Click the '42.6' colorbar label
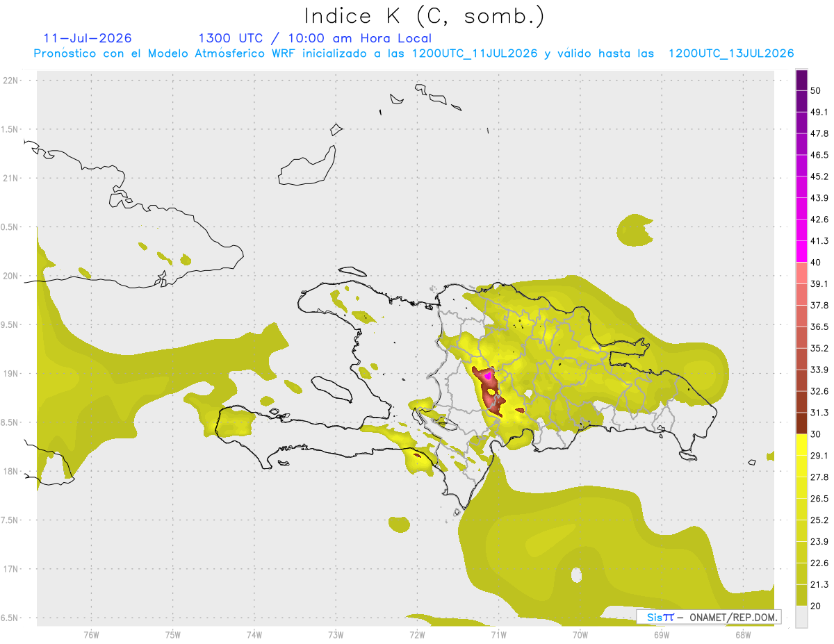The width and height of the screenshot is (834, 644). (819, 220)
